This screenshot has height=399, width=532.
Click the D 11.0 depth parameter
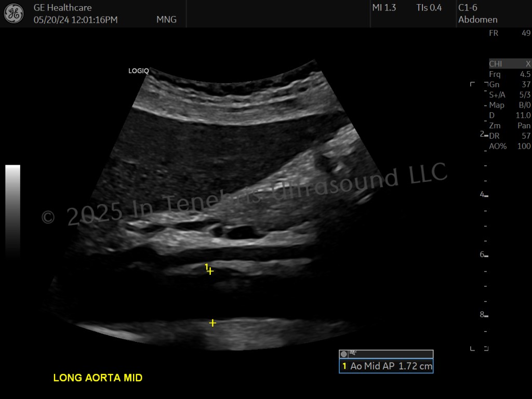point(510,115)
